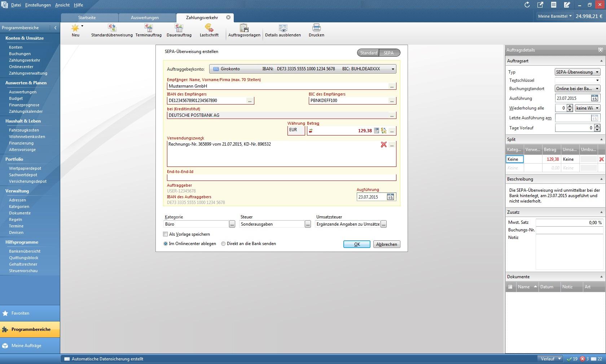The width and height of the screenshot is (606, 364).
Task: Click the Abbrechen button
Action: tap(386, 244)
